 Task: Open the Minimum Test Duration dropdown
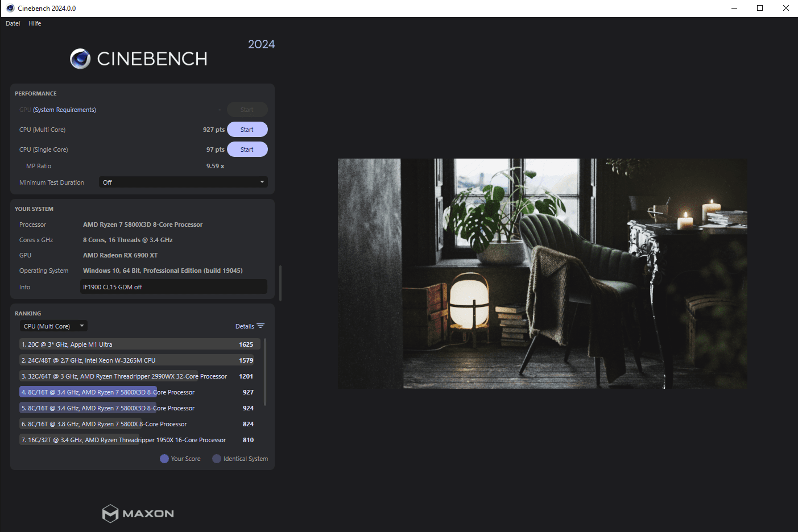pos(183,182)
